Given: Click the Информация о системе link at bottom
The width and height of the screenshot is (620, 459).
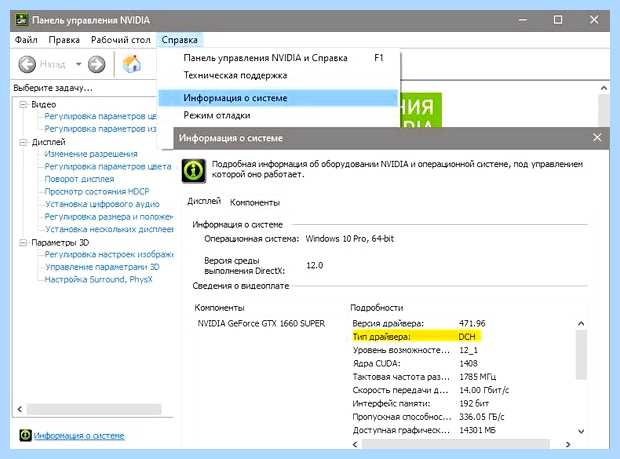Looking at the screenshot, I should coord(79,436).
